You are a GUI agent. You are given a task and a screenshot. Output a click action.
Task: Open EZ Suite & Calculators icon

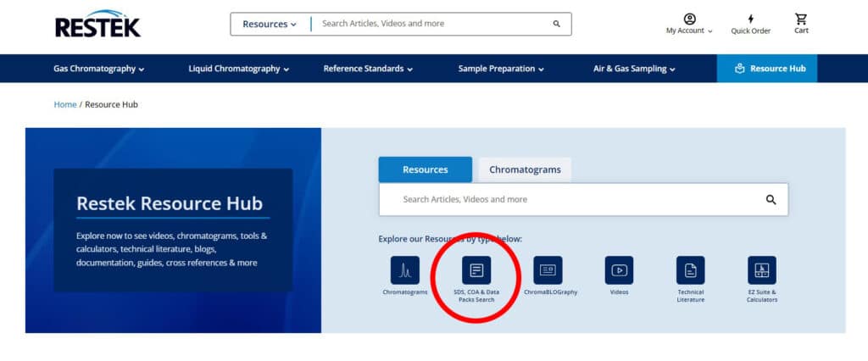(x=761, y=270)
